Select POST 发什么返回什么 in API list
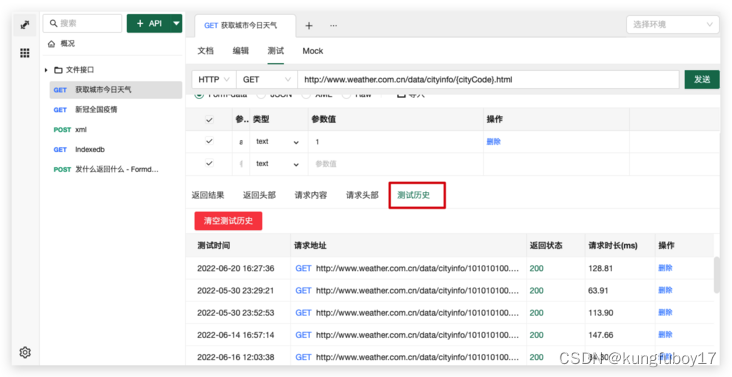The width and height of the screenshot is (732, 377). pos(116,169)
